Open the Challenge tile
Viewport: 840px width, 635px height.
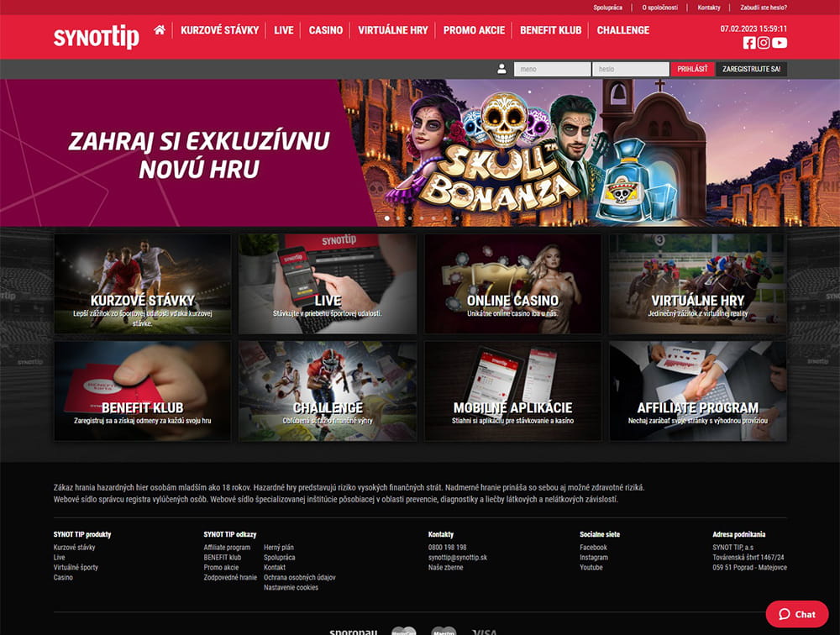[328, 391]
